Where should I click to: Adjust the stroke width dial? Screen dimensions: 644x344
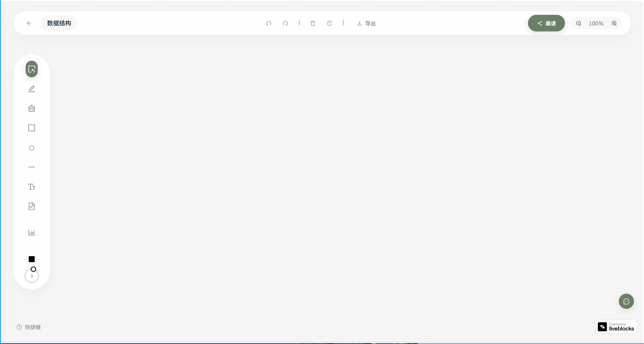coord(32,275)
